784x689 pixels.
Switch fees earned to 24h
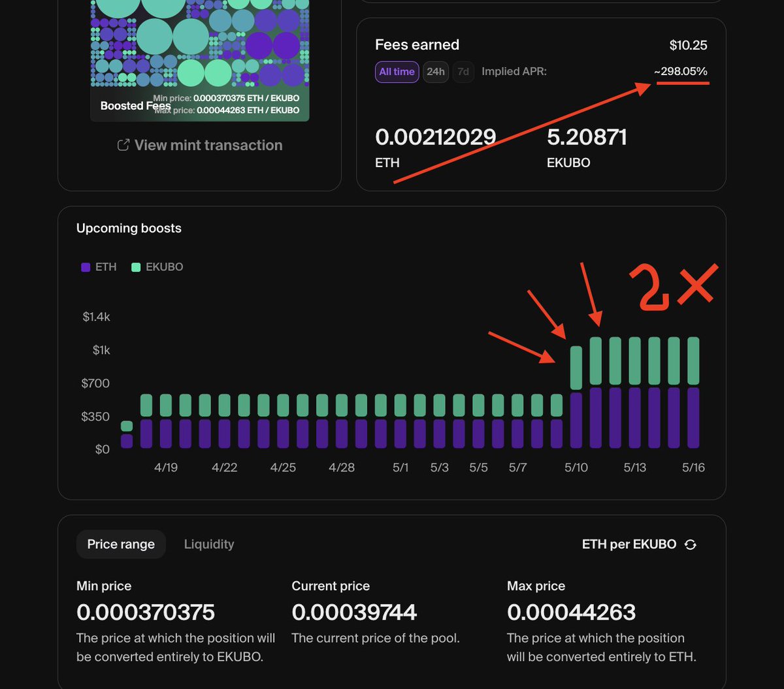436,72
